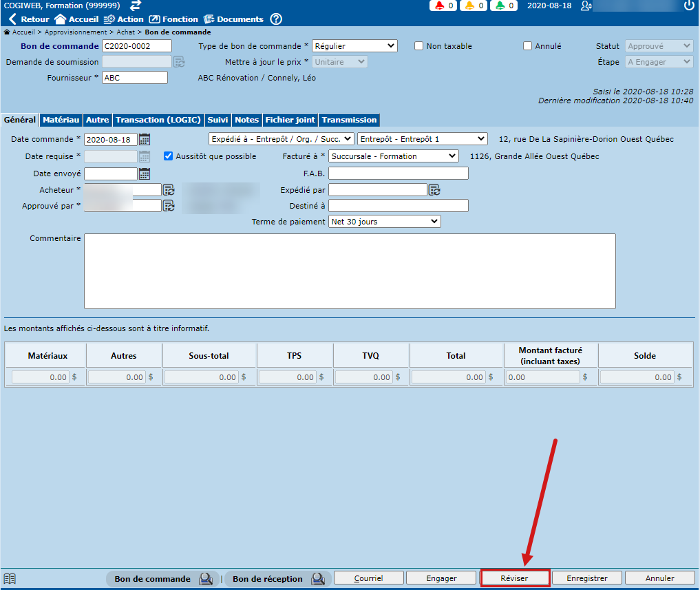The width and height of the screenshot is (700, 590).
Task: Click the Approuvé par lookup icon
Action: pos(169,206)
